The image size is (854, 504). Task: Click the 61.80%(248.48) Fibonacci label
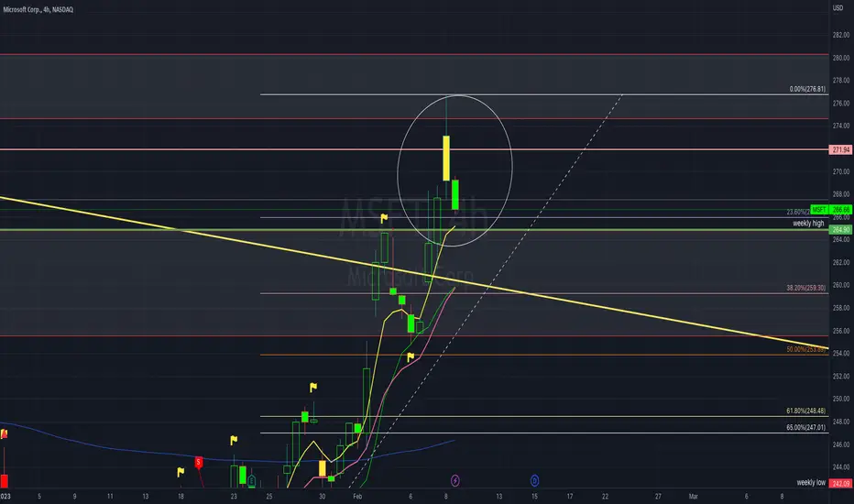click(805, 411)
